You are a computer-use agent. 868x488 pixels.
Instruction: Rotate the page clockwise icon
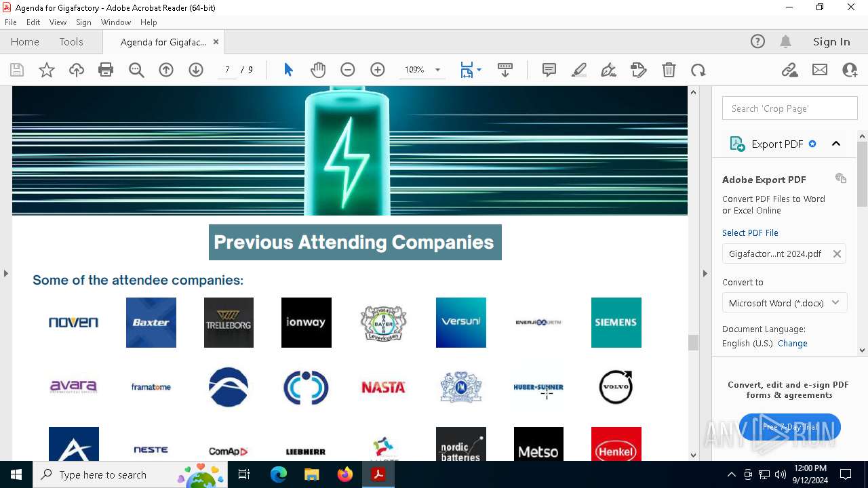tap(698, 70)
